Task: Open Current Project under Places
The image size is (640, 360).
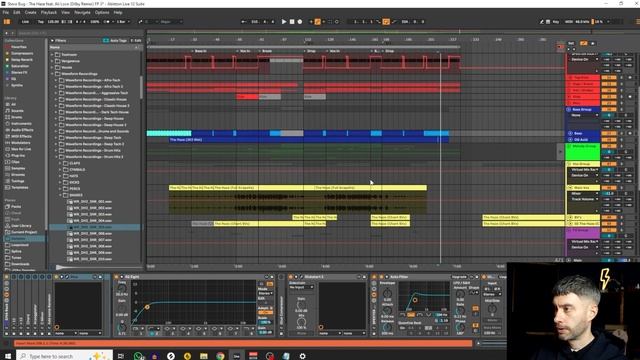Action: tap(24, 232)
